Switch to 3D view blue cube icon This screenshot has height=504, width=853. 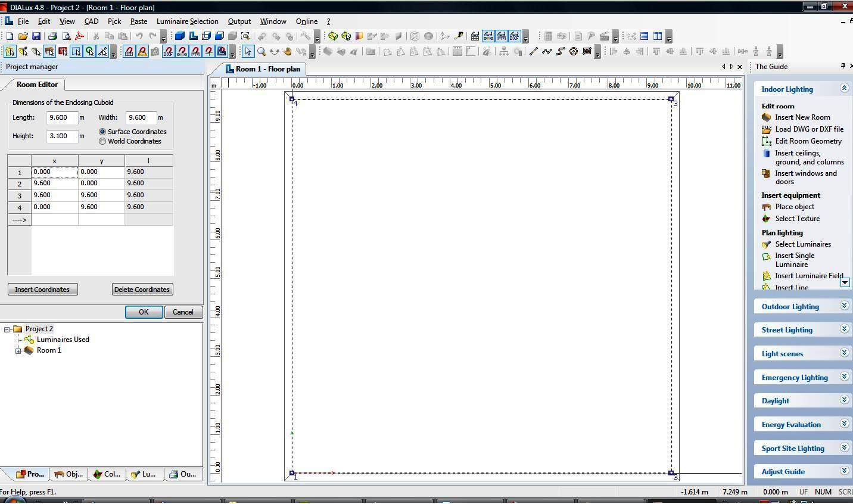[179, 36]
